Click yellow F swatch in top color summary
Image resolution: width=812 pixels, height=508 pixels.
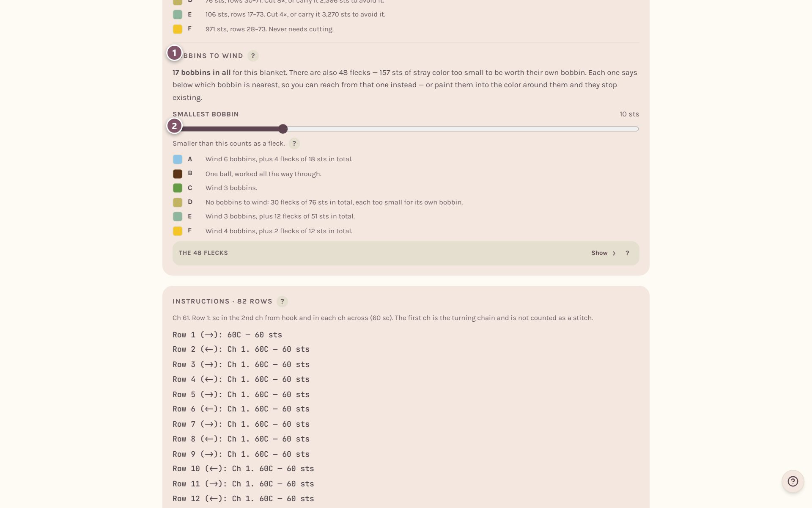(178, 29)
